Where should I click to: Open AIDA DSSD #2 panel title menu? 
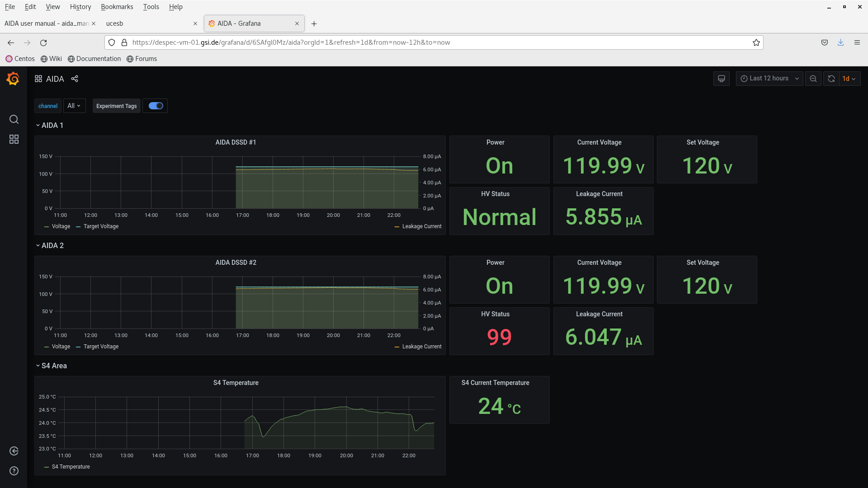tap(236, 263)
